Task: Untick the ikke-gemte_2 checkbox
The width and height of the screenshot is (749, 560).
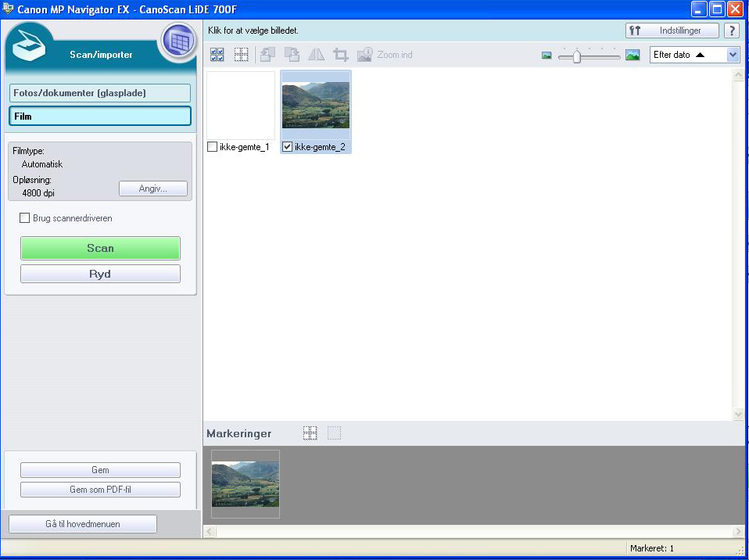Action: (x=288, y=147)
